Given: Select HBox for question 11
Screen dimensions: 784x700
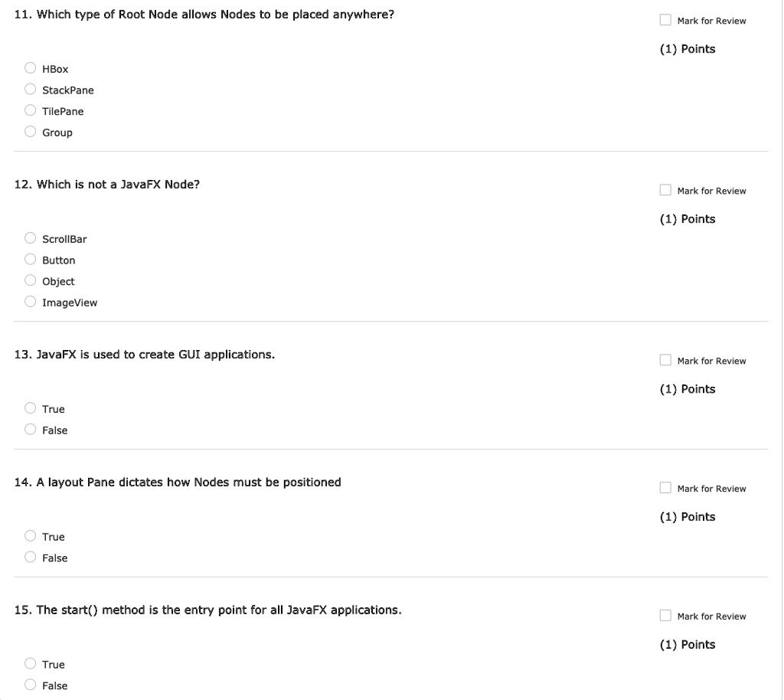Looking at the screenshot, I should pyautogui.click(x=31, y=68).
